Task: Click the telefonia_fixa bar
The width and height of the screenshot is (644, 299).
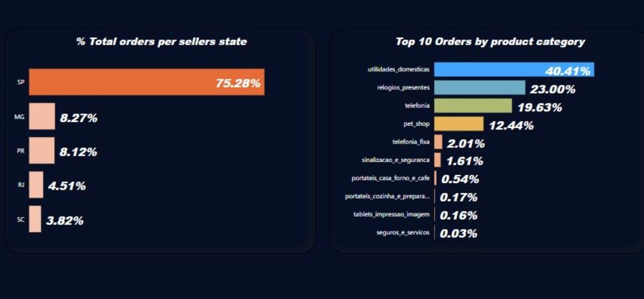Action: [438, 142]
